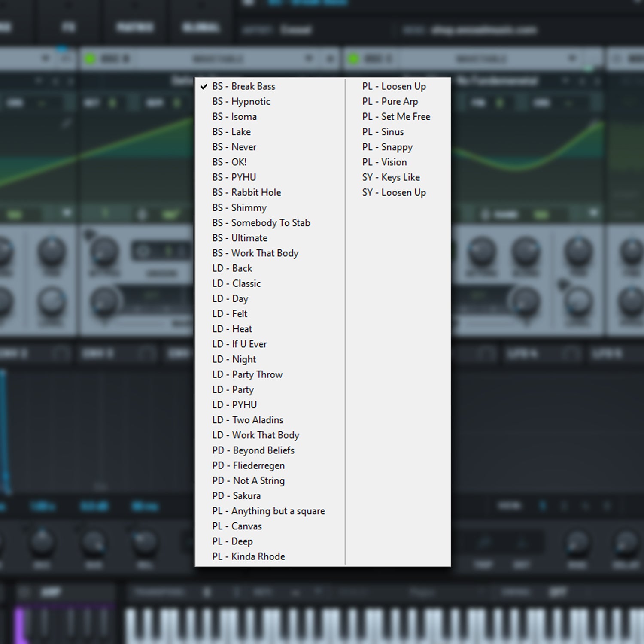Choose the PD - Fliederregen preset
The height and width of the screenshot is (644, 644).
tap(248, 465)
